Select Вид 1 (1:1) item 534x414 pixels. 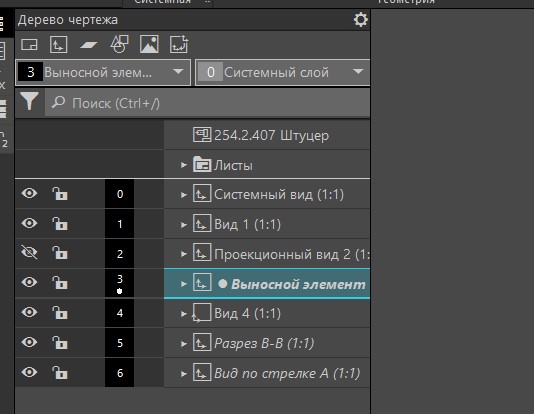click(248, 224)
